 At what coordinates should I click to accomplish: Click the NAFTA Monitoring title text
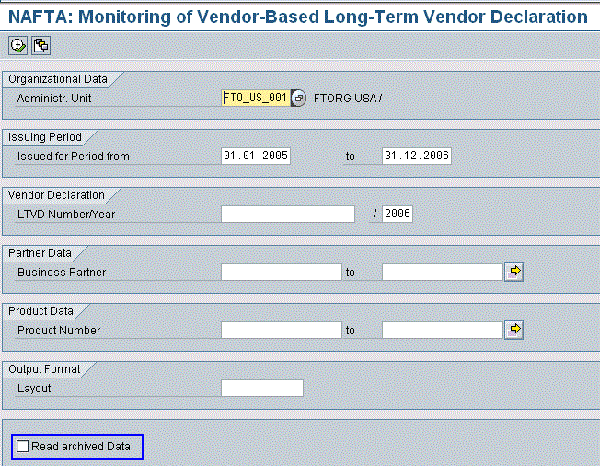click(298, 17)
